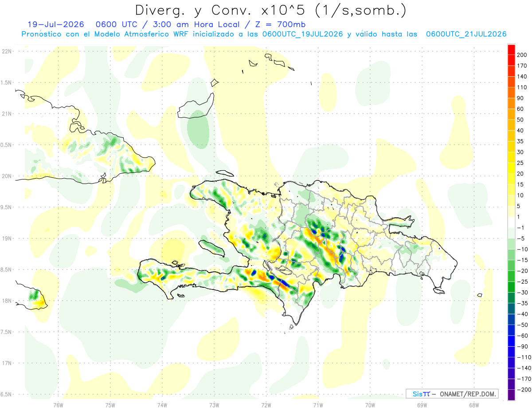This screenshot has height=411, width=532.
Task: Click the '19N' latitude label
Action: [6, 238]
